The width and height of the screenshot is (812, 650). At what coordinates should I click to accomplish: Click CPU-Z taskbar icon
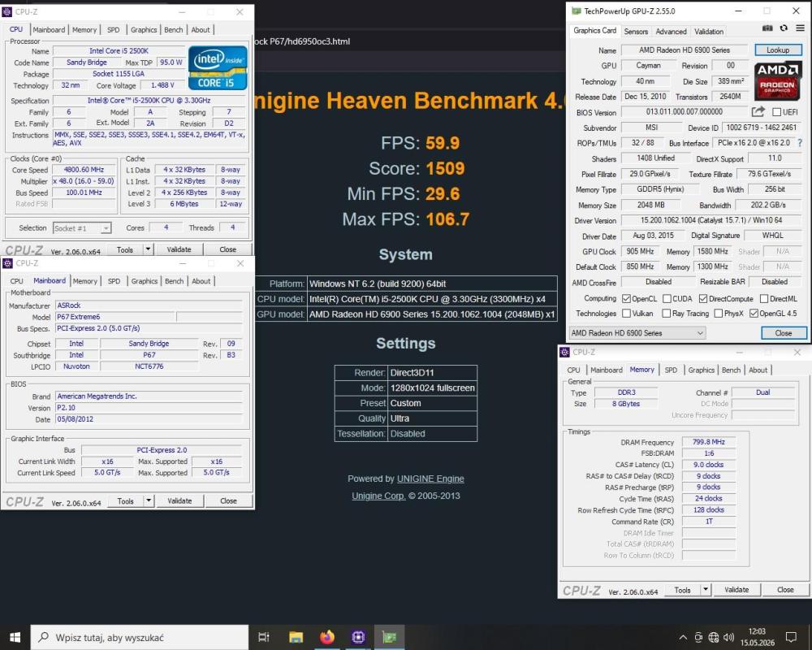click(x=358, y=637)
